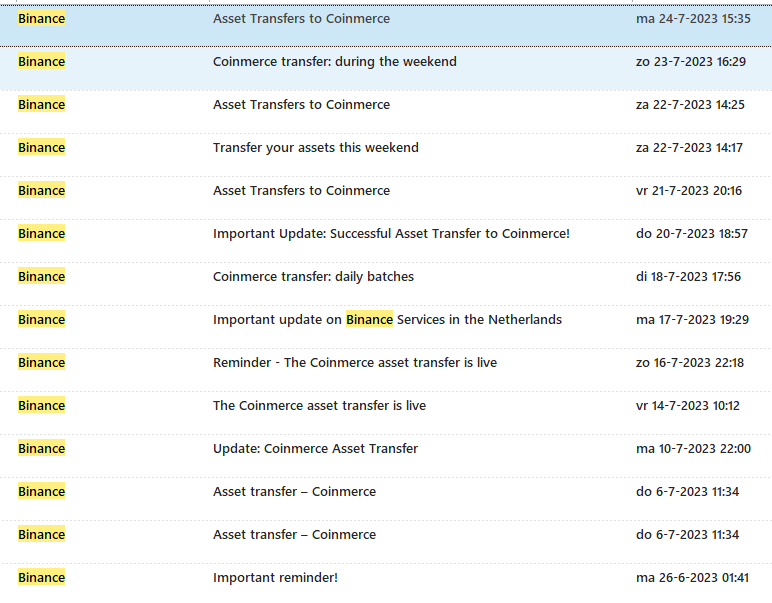Click sender Binance on the 'Services in the Netherlands' row

click(41, 319)
